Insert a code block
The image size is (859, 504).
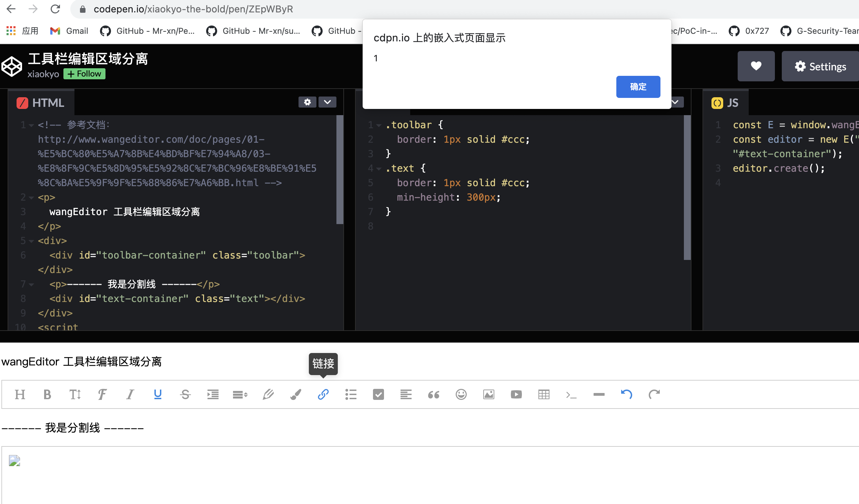point(571,395)
